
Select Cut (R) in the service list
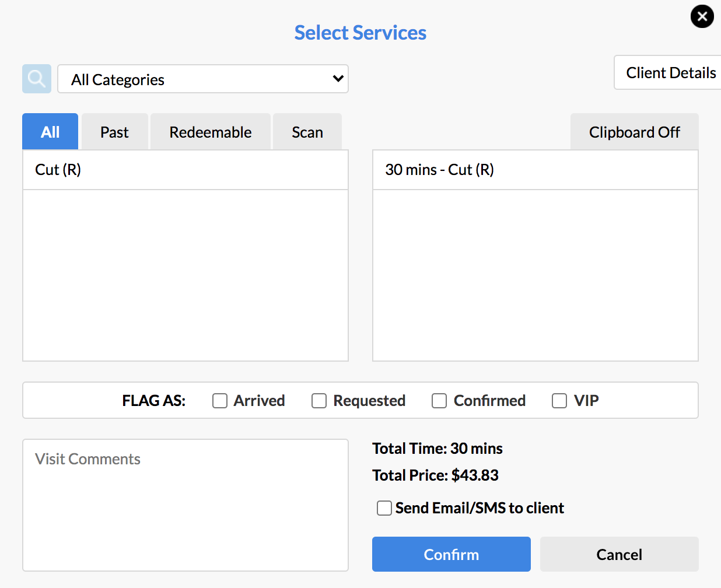coord(185,170)
